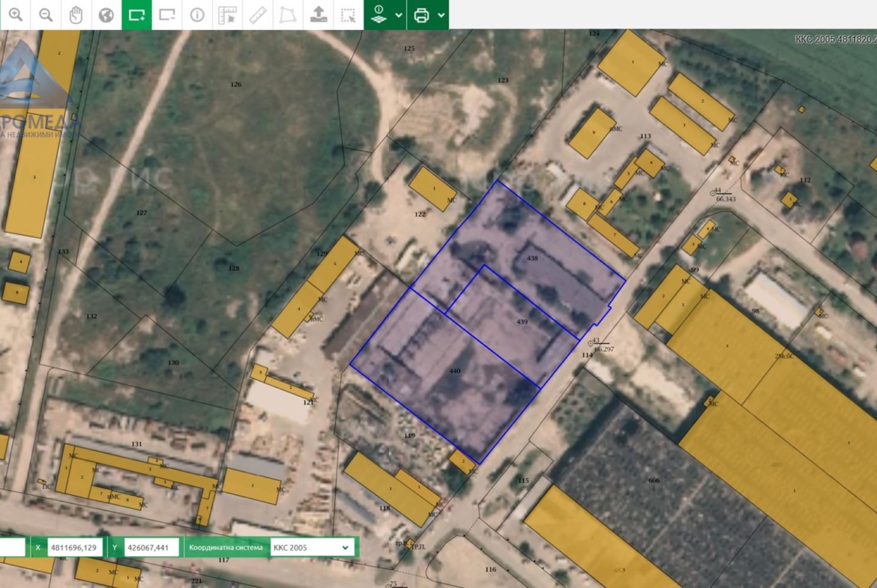Click the printer button
The image size is (877, 588).
(421, 15)
